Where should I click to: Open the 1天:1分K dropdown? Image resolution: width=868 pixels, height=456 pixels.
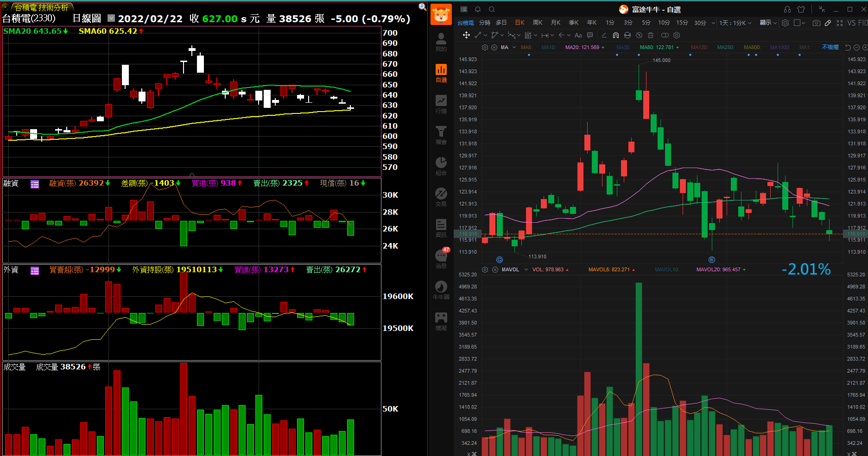(x=735, y=23)
